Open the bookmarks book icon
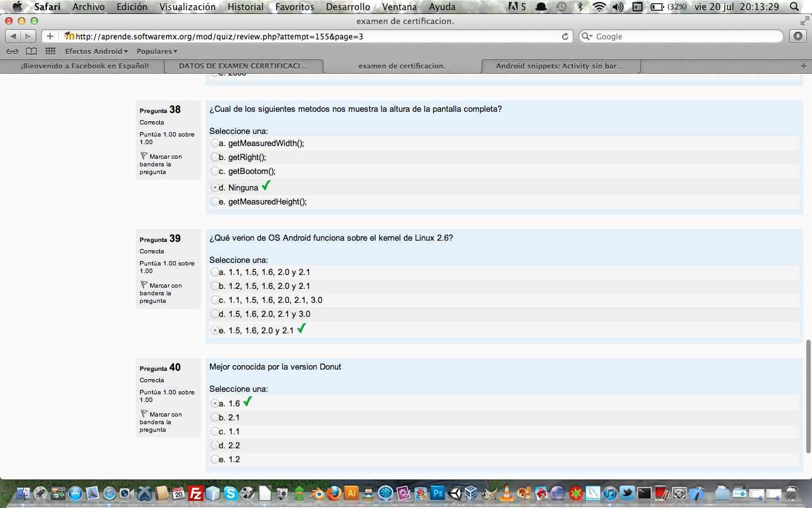The height and width of the screenshot is (508, 812). (x=31, y=51)
